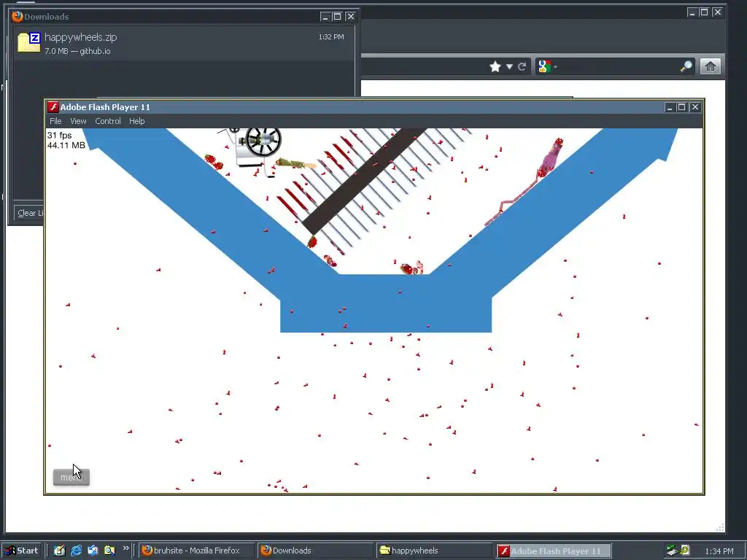Go to Firefox home page
This screenshot has width=747, height=560.
711,66
